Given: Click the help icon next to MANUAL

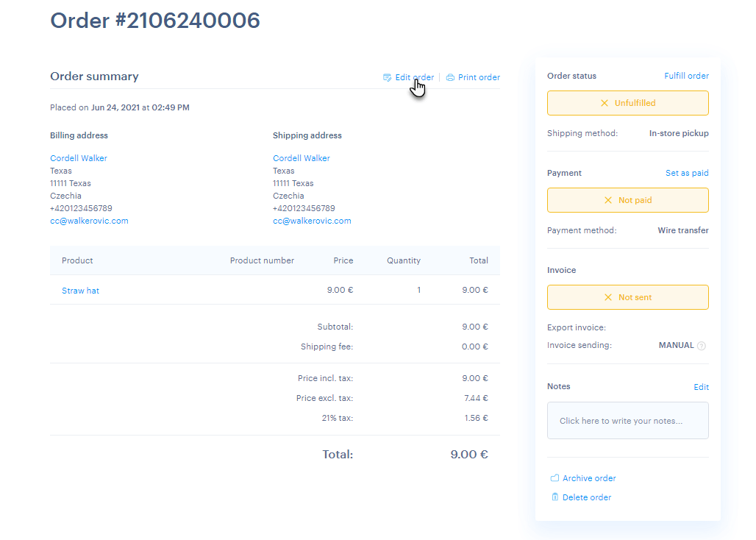Looking at the screenshot, I should pyautogui.click(x=701, y=346).
